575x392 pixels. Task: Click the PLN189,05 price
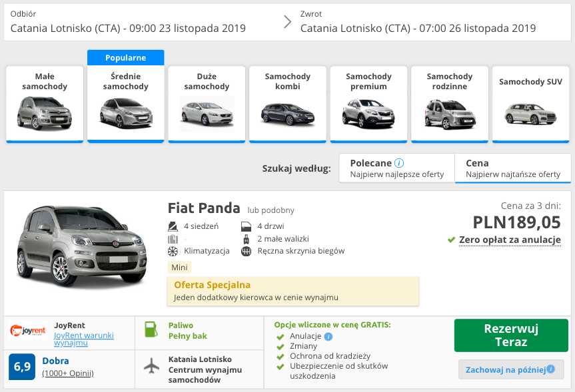tap(516, 222)
